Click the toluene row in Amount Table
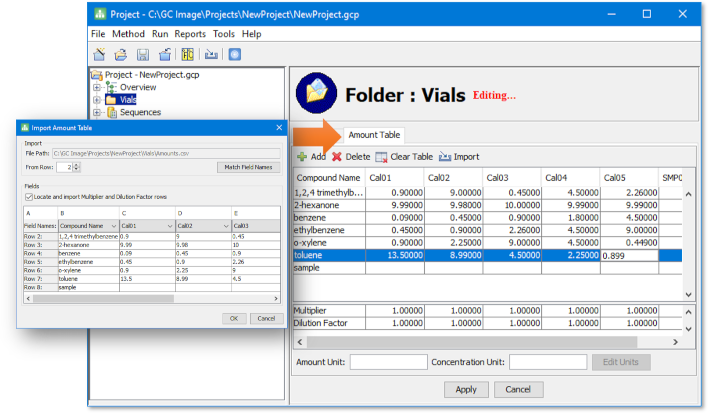708x413 pixels. tap(488, 255)
